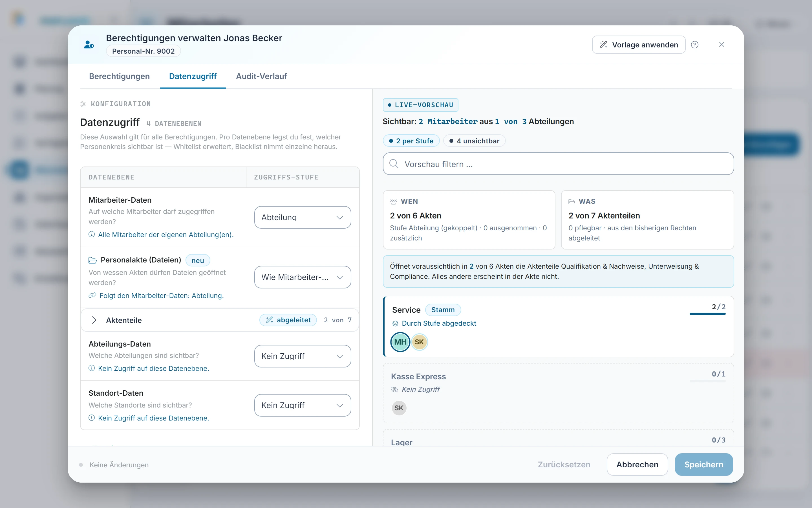Click the user-shield icon beside the title
The height and width of the screenshot is (508, 812).
pyautogui.click(x=89, y=45)
